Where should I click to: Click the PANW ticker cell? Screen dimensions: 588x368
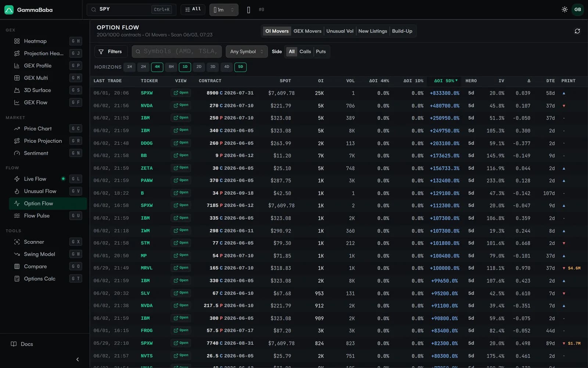click(147, 181)
